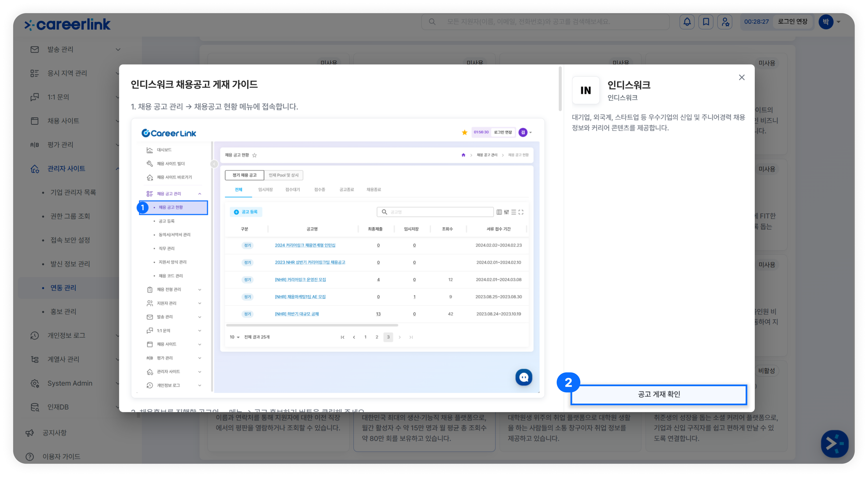
Task: Open 홍보 관리 submenu item
Action: 63,312
